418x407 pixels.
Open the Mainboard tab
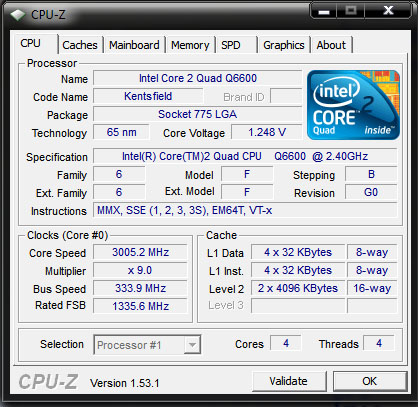[x=134, y=45]
